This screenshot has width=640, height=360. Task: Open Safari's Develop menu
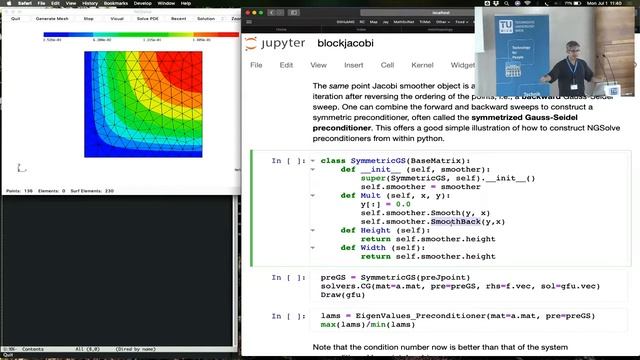[x=143, y=3]
